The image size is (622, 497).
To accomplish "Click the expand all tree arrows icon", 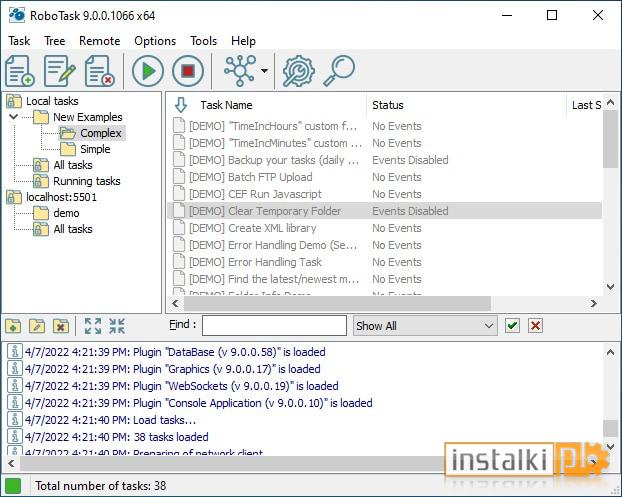I will click(x=93, y=326).
